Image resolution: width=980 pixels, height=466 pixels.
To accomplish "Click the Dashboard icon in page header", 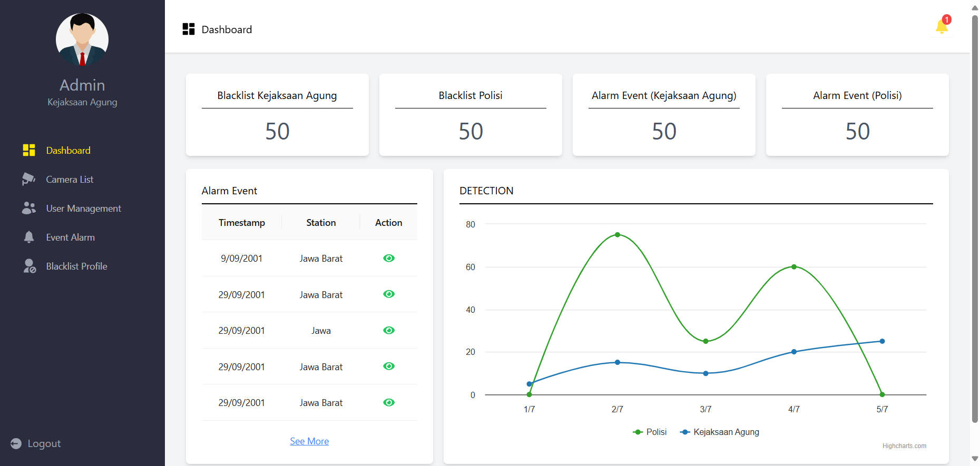I will click(189, 29).
